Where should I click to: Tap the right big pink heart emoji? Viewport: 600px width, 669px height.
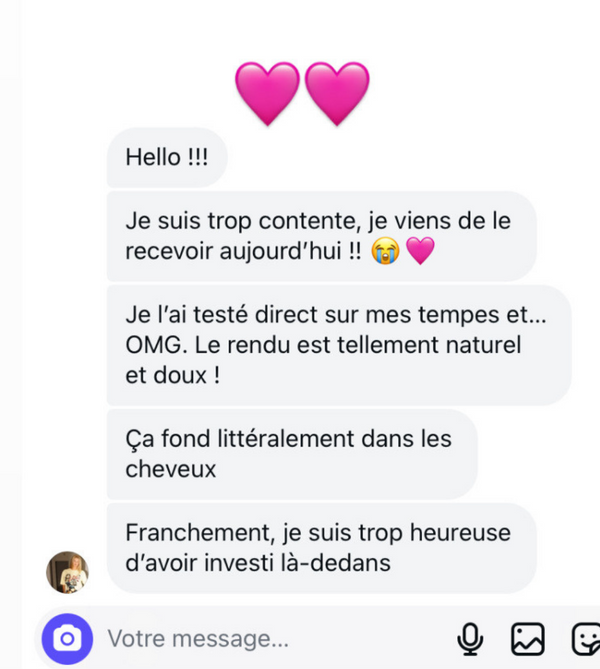(x=337, y=93)
